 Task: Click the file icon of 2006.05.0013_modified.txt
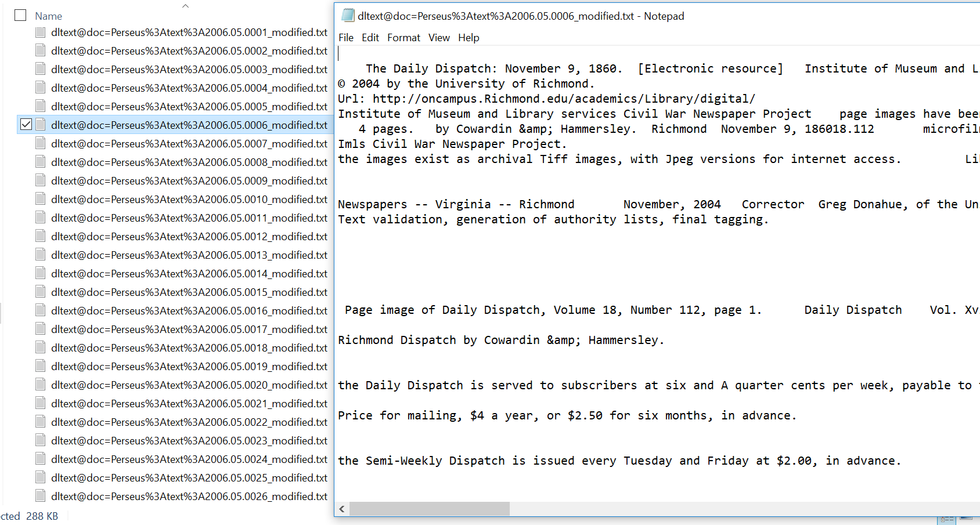40,255
